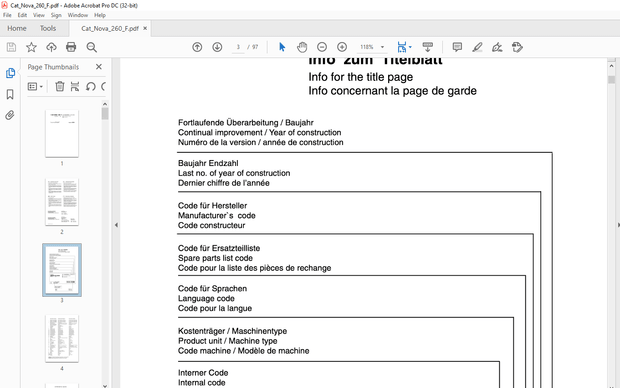
Task: Select page 2 thumbnail
Action: [62, 202]
